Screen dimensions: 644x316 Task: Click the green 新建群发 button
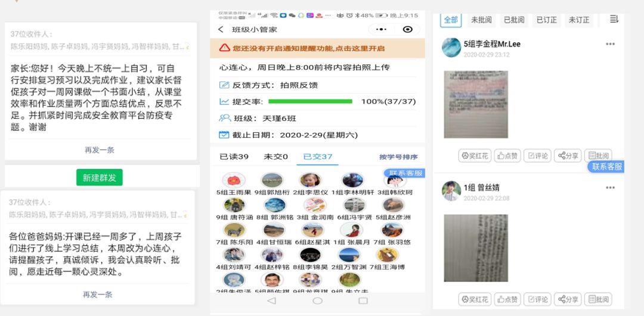click(x=100, y=178)
